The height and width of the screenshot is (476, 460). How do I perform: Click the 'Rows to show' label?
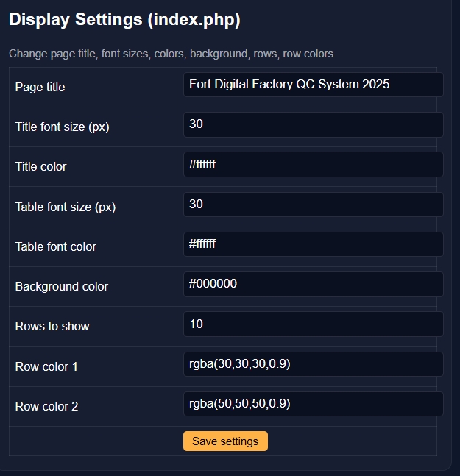pyautogui.click(x=52, y=327)
